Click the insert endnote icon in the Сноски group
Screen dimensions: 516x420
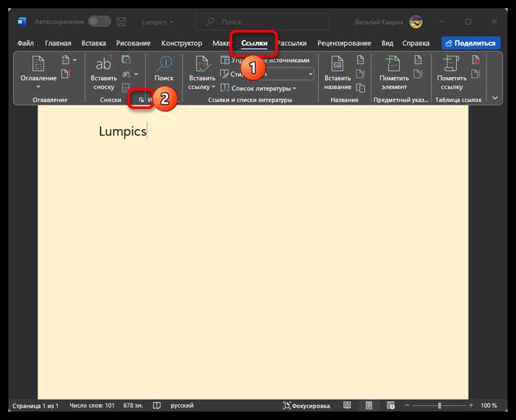click(x=126, y=60)
